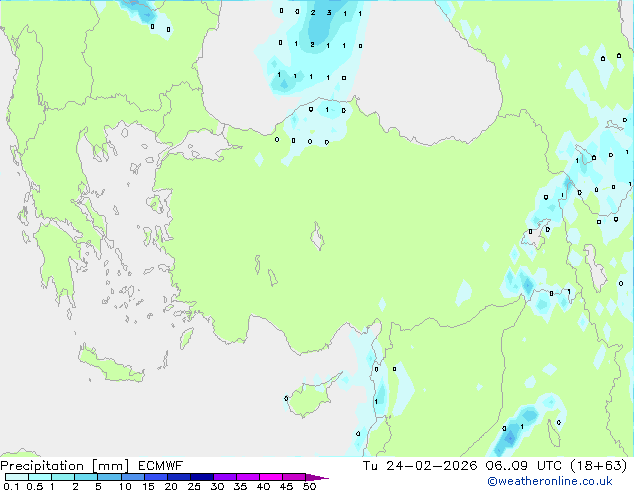Click the 'ECMWF' model label
The height and width of the screenshot is (490, 634).
point(161,466)
